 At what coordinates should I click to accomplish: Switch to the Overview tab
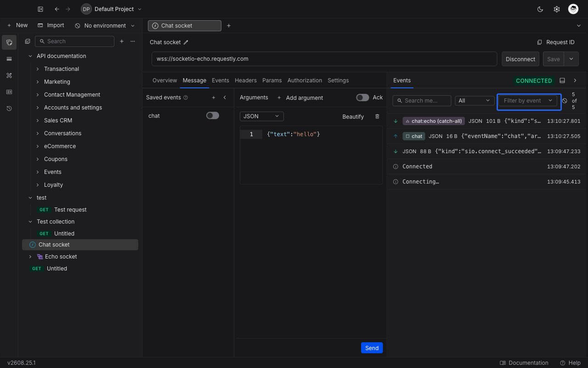pyautogui.click(x=164, y=80)
